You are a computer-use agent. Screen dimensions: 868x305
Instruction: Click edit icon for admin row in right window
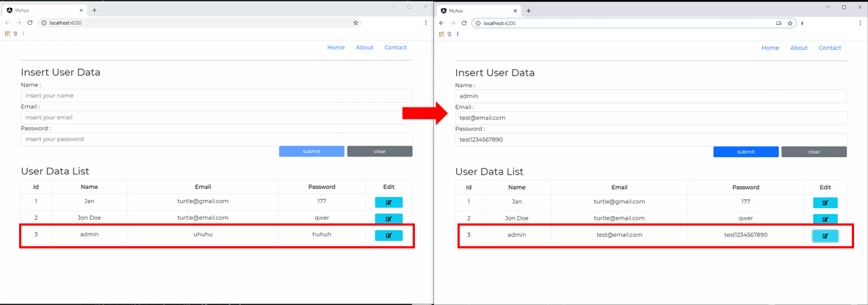[x=825, y=236]
